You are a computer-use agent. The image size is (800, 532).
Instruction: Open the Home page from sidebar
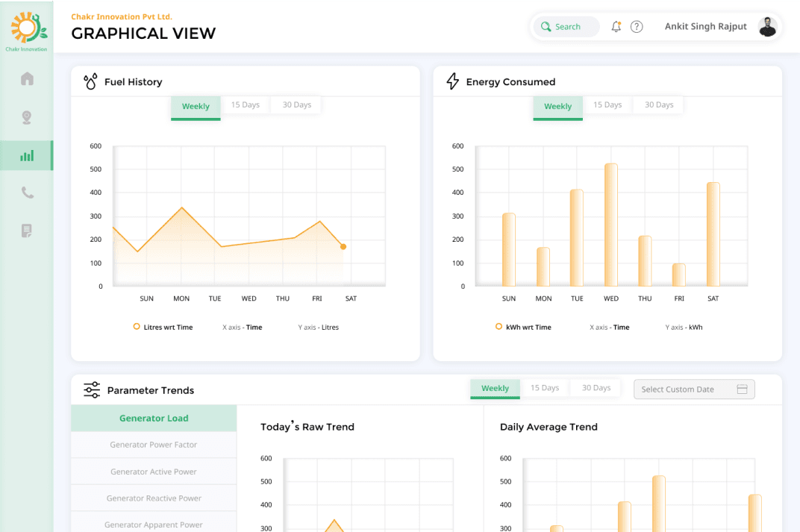tap(27, 78)
